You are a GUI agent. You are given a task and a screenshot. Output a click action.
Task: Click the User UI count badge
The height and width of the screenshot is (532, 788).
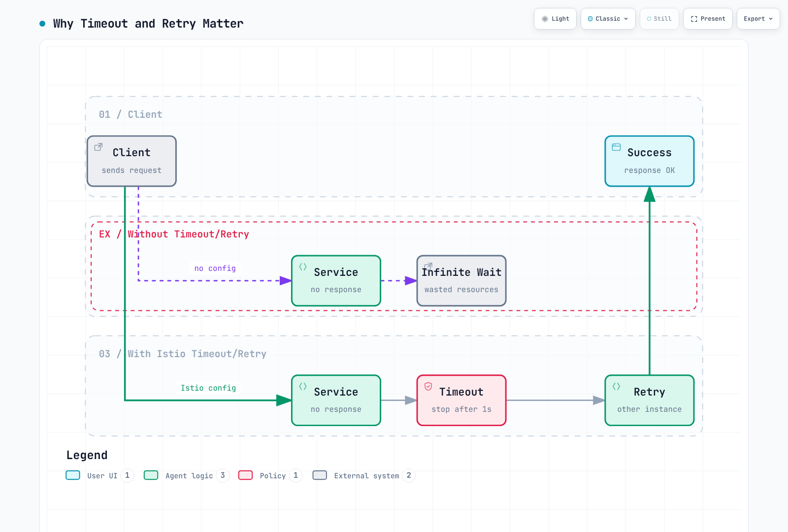(127, 475)
